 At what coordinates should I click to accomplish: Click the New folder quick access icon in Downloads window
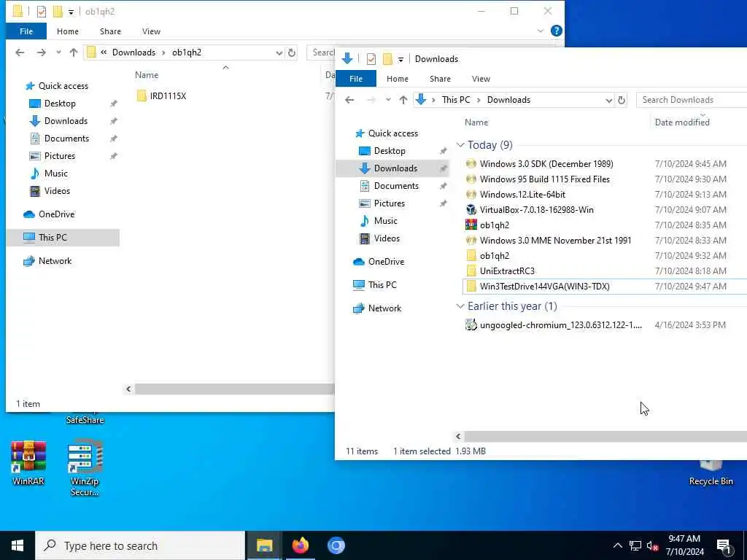click(x=388, y=59)
